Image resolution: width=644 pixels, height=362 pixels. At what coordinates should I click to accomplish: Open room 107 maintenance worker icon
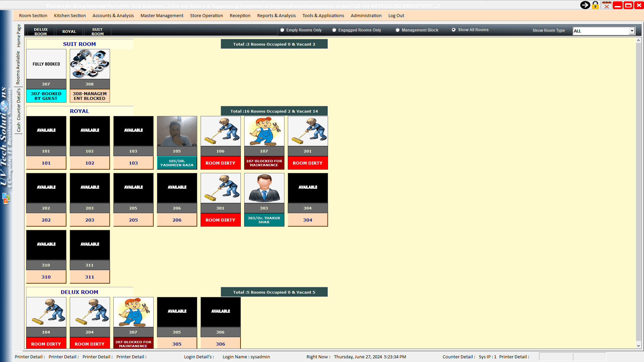[x=264, y=131]
